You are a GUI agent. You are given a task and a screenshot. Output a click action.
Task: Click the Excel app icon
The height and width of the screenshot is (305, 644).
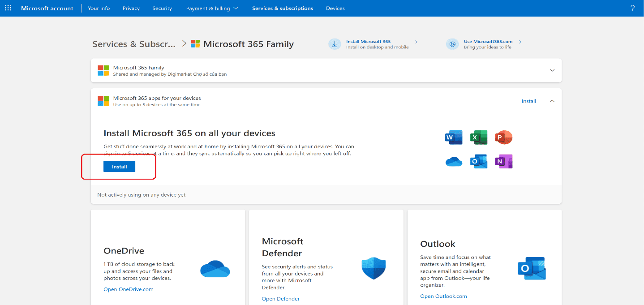(479, 137)
